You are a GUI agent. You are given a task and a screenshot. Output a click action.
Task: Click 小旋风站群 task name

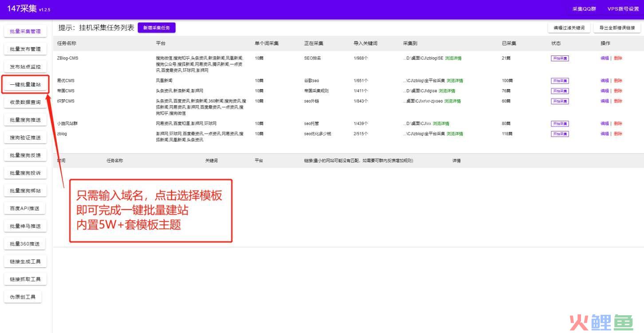tap(67, 123)
